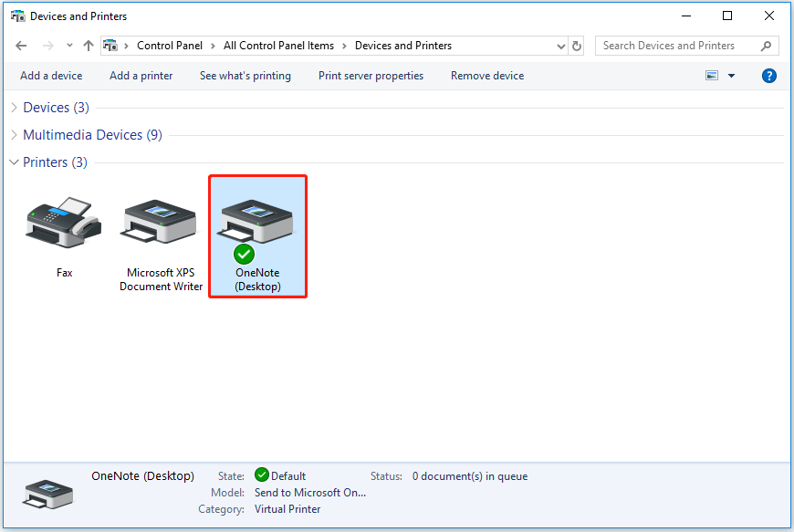
Task: Open the view options dropdown arrow
Action: coord(731,76)
